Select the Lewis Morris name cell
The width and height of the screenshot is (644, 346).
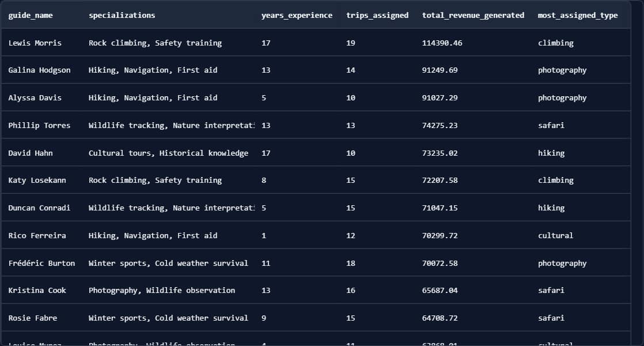[x=35, y=43]
